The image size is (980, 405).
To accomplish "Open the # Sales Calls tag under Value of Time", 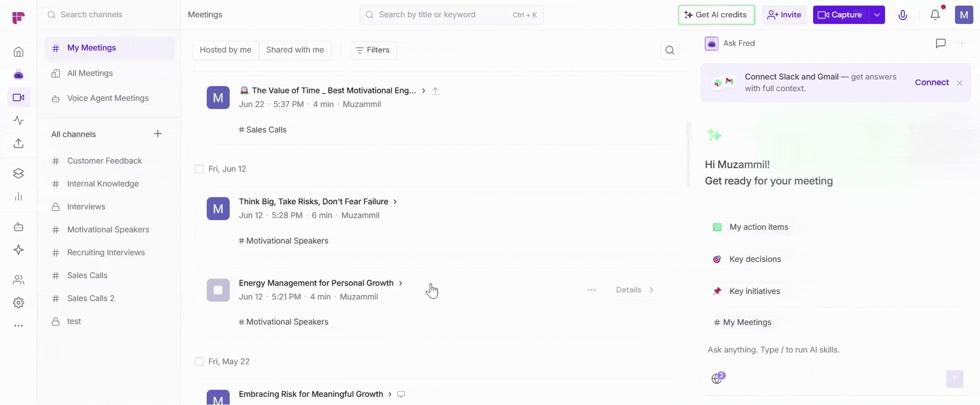I will pyautogui.click(x=262, y=130).
